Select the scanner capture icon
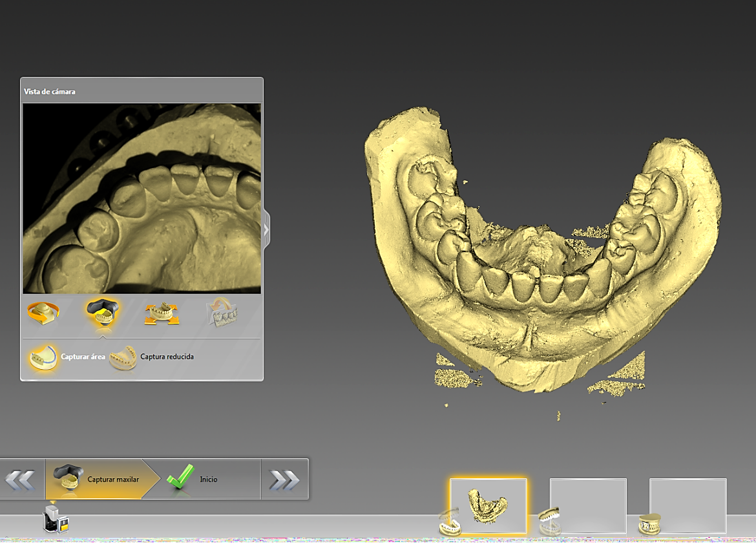756x550 pixels. pos(102,313)
